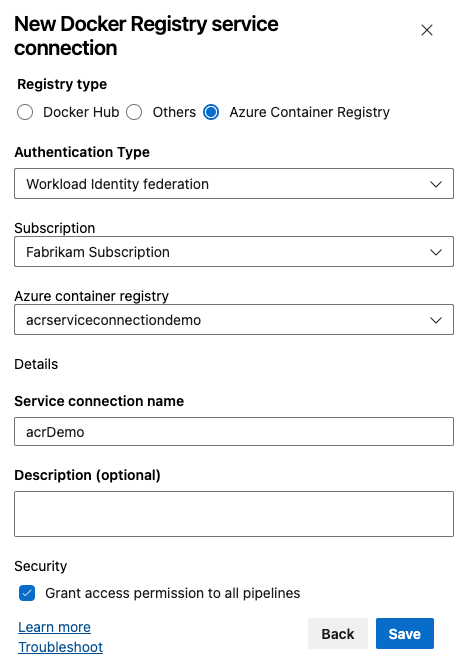This screenshot has height=668, width=469.
Task: Click the Docker Hub label text
Action: click(81, 112)
